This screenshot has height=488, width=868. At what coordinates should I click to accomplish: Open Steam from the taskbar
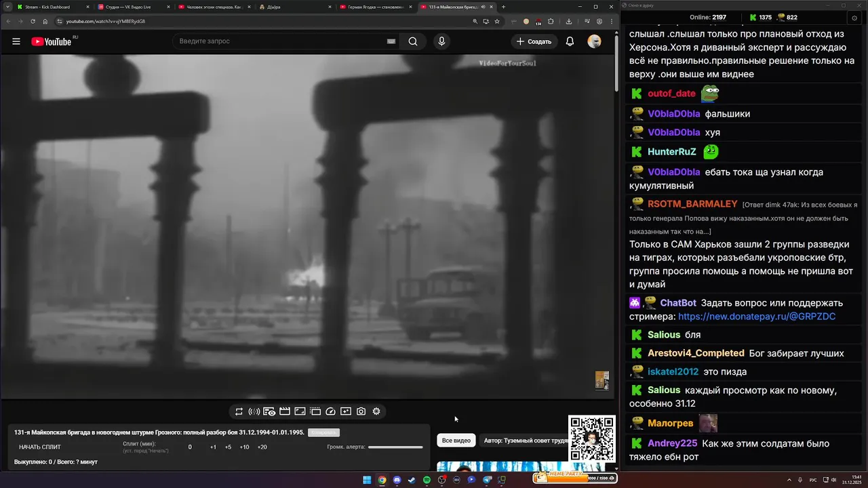412,480
